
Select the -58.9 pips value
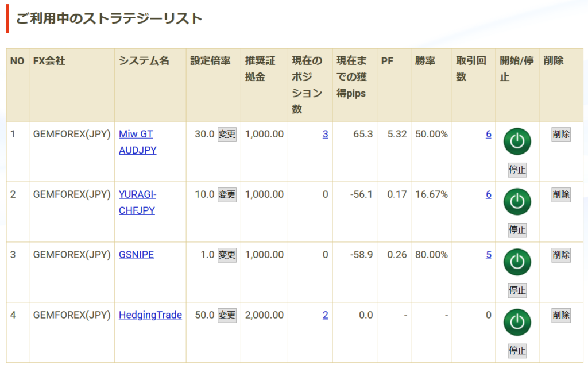(x=361, y=255)
